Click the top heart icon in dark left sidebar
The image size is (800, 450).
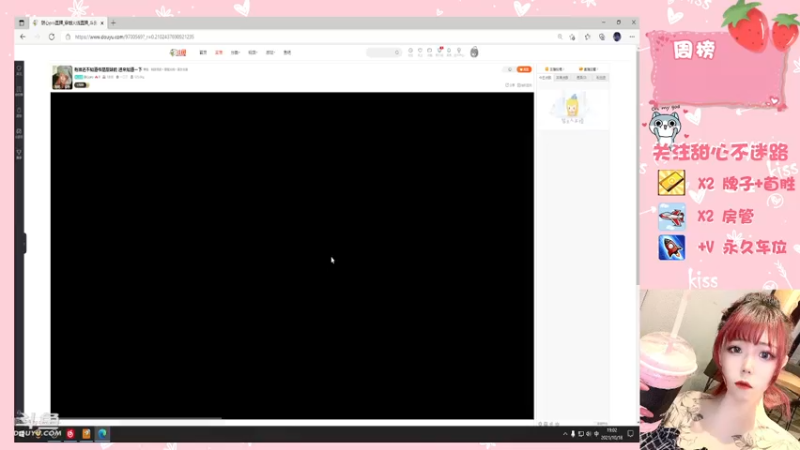19,69
